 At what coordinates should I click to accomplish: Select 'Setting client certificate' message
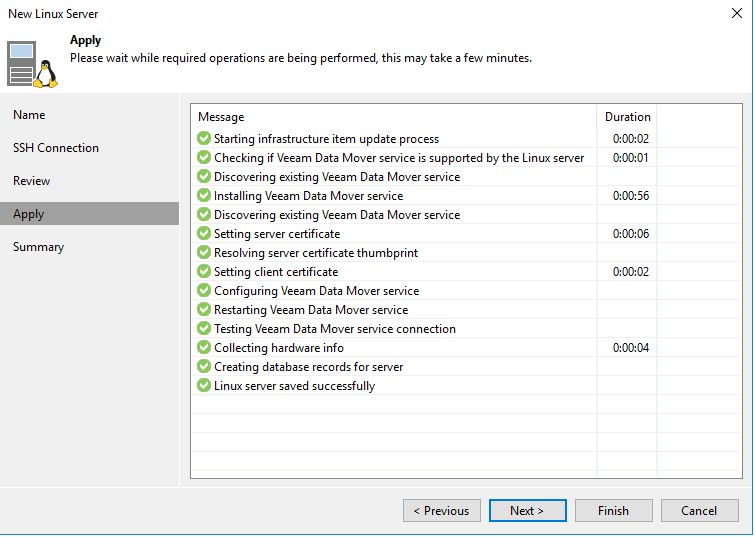click(276, 272)
